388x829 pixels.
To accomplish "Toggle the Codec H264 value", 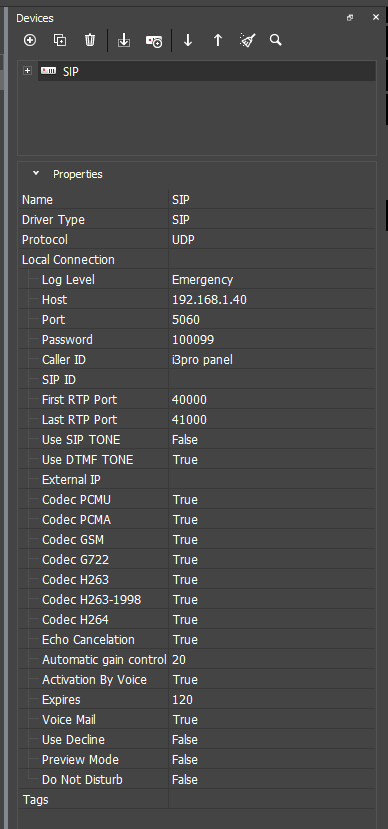I will pos(272,620).
